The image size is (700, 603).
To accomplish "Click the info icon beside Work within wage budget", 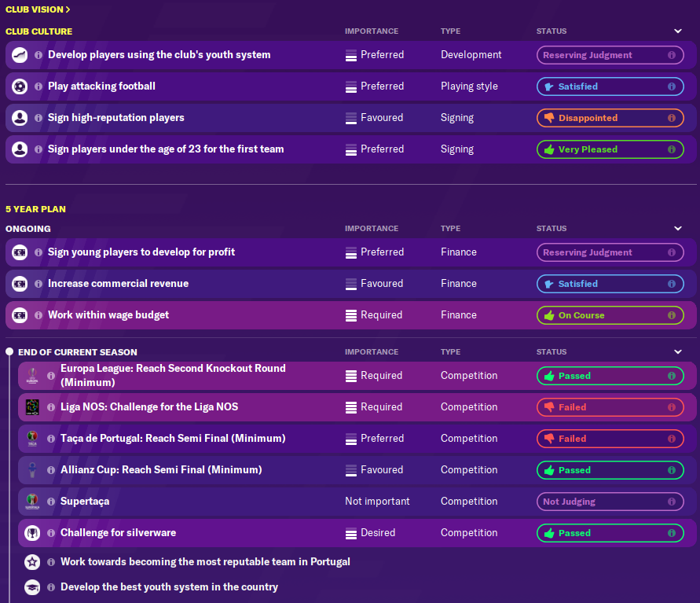I will pos(38,315).
